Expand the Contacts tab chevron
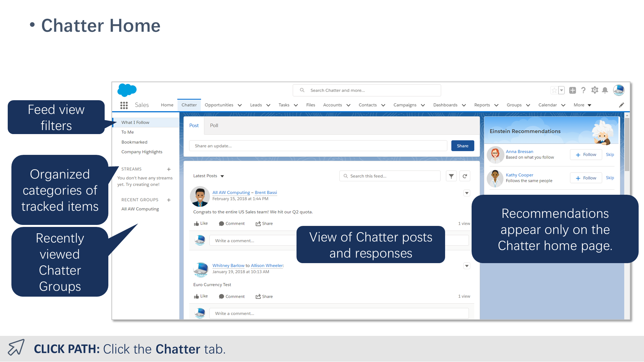This screenshot has width=644, height=362. pyautogui.click(x=383, y=105)
